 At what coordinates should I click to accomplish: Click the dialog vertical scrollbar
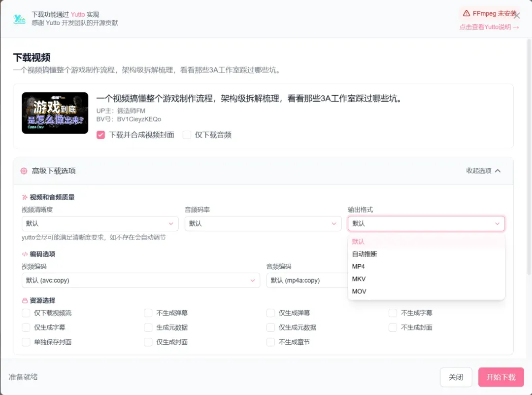point(529,156)
